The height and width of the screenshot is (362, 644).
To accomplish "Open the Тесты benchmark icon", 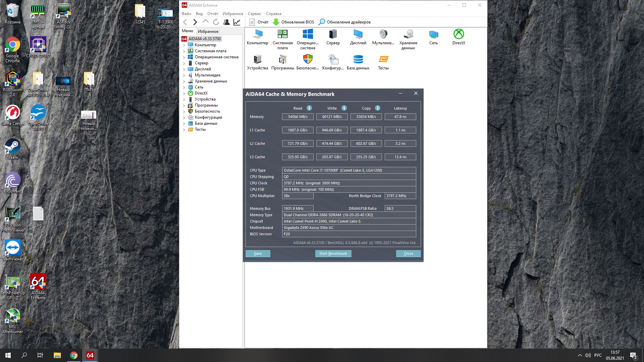I will 383,59.
